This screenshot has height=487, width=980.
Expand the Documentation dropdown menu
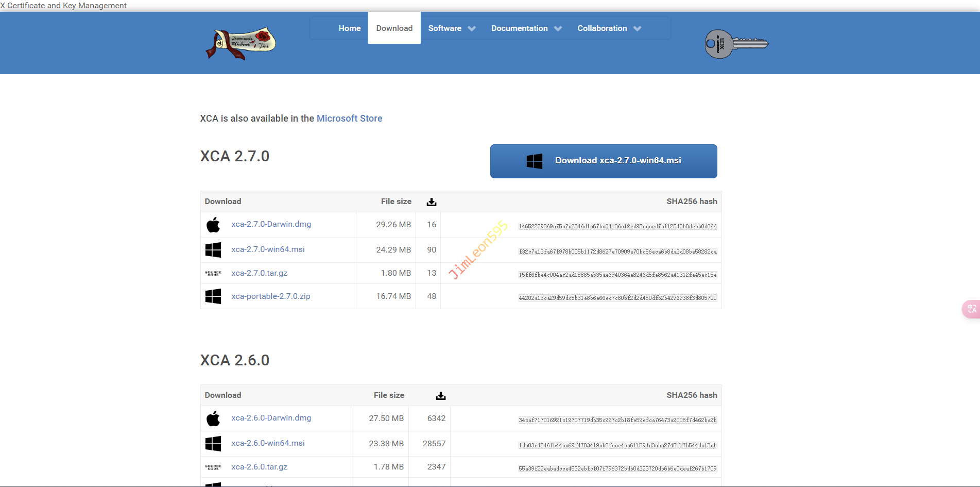click(526, 28)
